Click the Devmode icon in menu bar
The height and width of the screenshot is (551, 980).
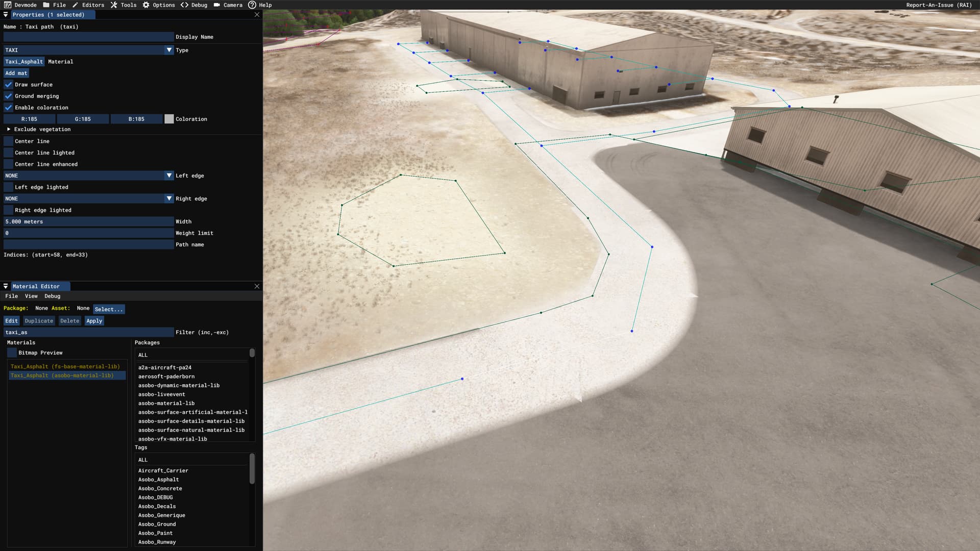pos(8,5)
